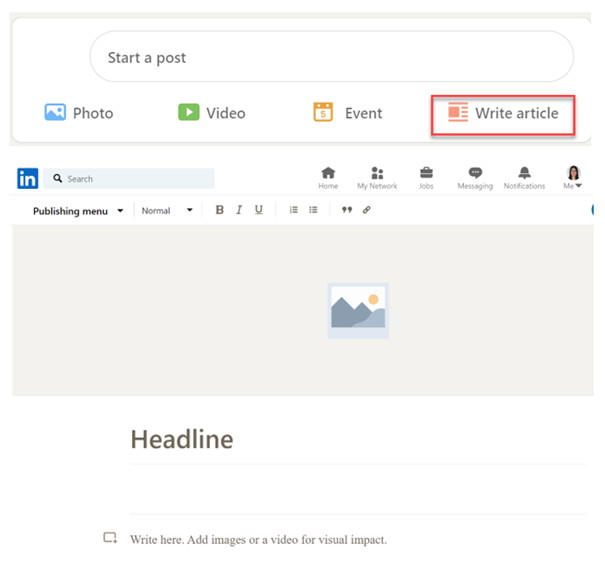Click the 'Write here' article body area
This screenshot has height=577, width=605.
(x=258, y=540)
